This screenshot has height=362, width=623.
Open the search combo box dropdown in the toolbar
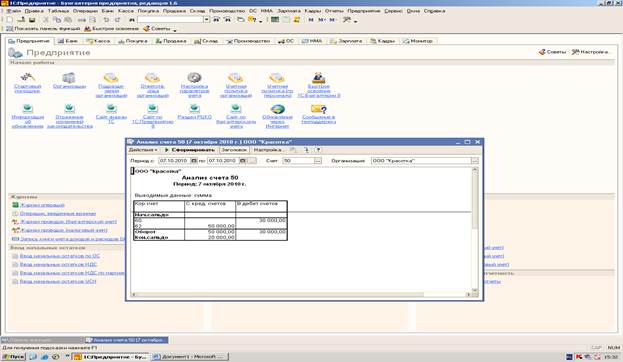[207, 19]
